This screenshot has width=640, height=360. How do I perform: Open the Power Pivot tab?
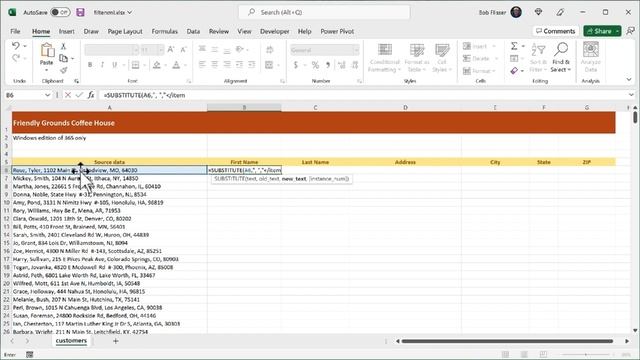[x=337, y=31]
